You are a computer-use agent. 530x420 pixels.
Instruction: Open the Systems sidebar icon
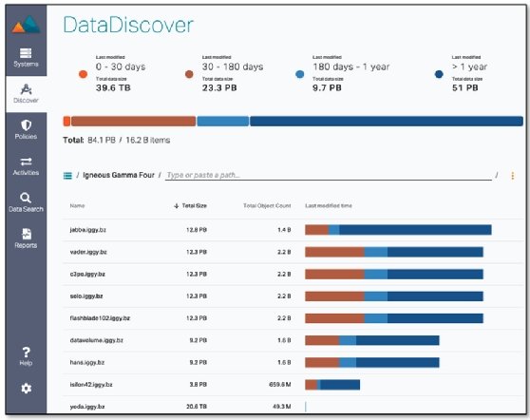(26, 53)
